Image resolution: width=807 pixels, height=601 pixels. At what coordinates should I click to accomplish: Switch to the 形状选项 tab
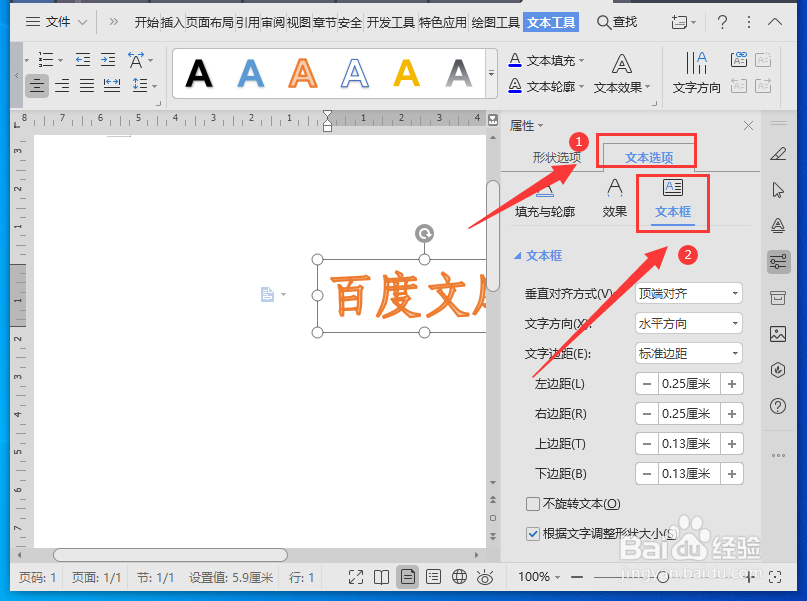pos(556,157)
